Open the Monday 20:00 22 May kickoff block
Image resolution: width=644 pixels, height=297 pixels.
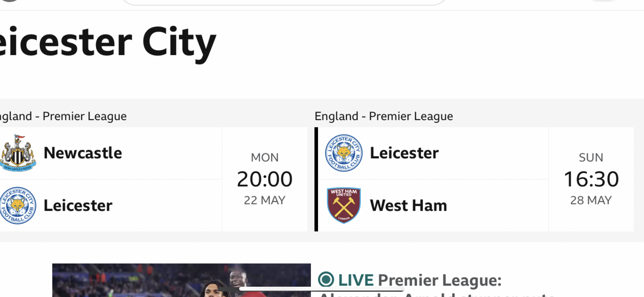point(265,179)
